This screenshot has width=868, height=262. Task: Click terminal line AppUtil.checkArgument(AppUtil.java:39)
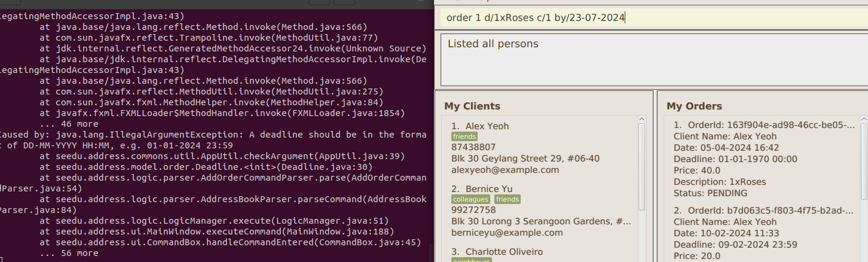(222, 156)
